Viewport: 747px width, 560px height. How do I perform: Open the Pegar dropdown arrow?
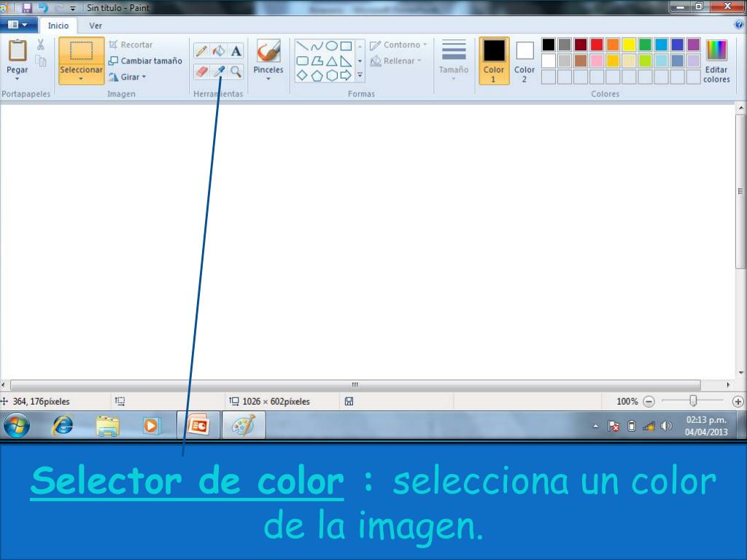(18, 79)
